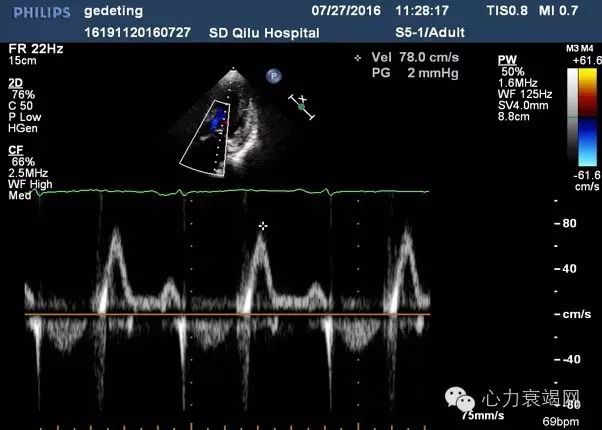Click the probe orientation caliper icon

coord(301,107)
